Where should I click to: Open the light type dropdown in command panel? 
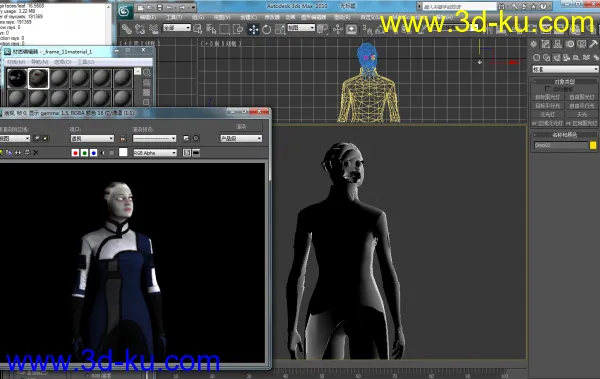565,69
